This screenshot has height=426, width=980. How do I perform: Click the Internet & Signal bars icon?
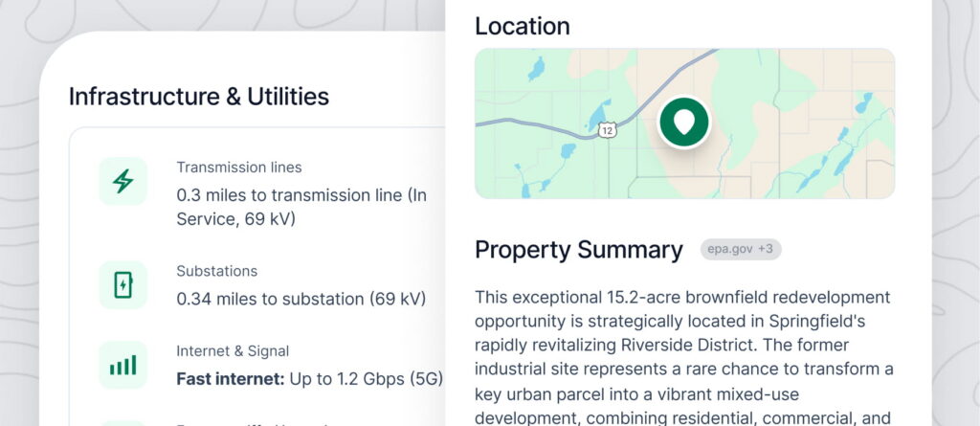(122, 365)
